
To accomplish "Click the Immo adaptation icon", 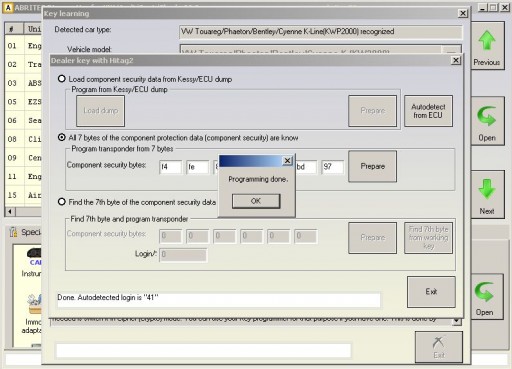I will (x=35, y=304).
